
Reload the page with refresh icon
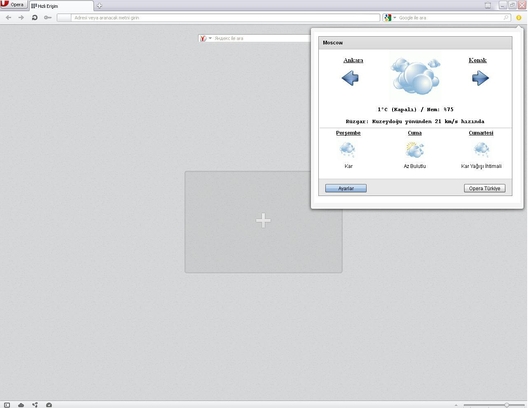tap(34, 18)
